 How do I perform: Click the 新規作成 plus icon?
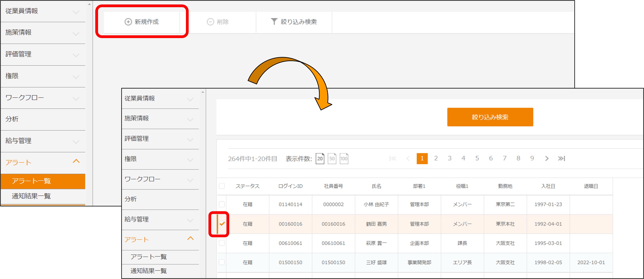click(128, 22)
